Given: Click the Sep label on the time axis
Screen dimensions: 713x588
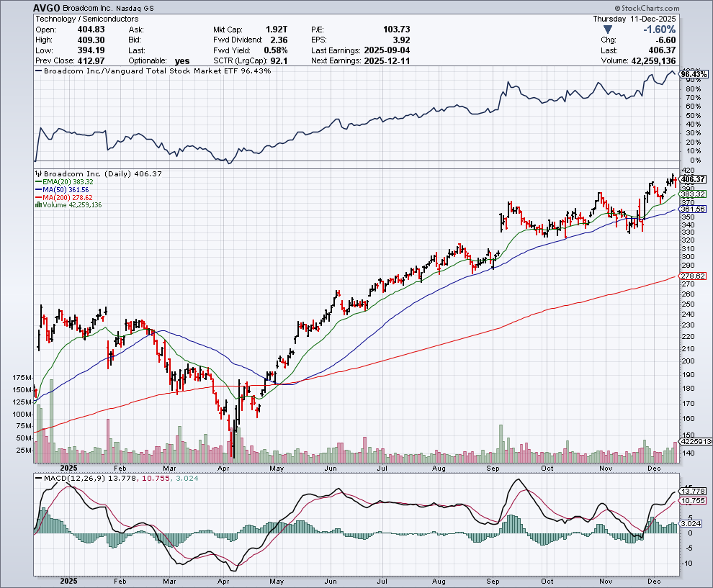Looking at the screenshot, I should [x=493, y=467].
